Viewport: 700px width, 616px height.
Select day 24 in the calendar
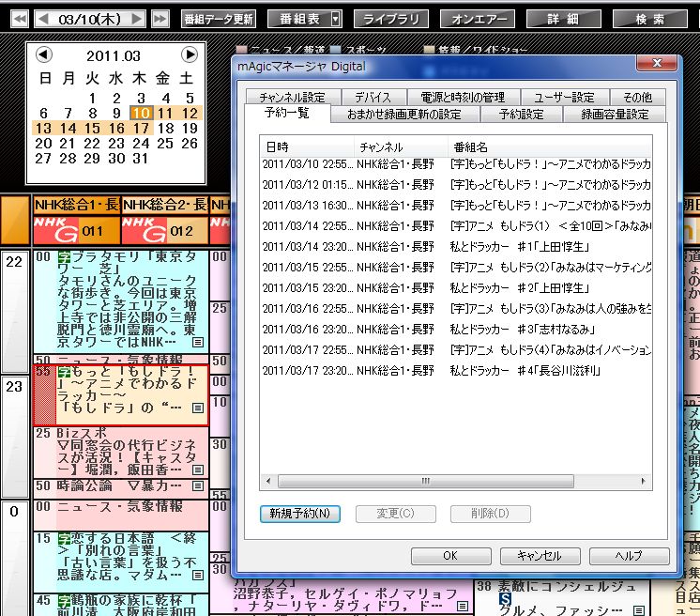141,144
